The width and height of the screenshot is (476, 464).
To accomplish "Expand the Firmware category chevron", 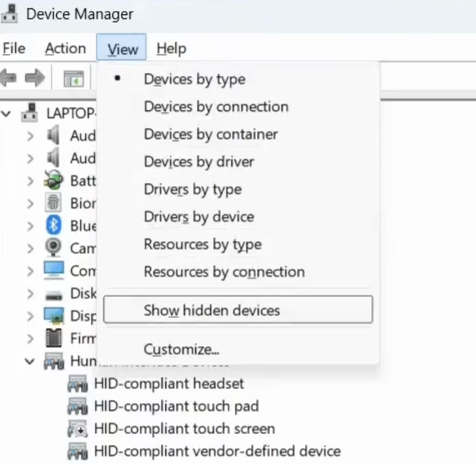I will (x=30, y=339).
